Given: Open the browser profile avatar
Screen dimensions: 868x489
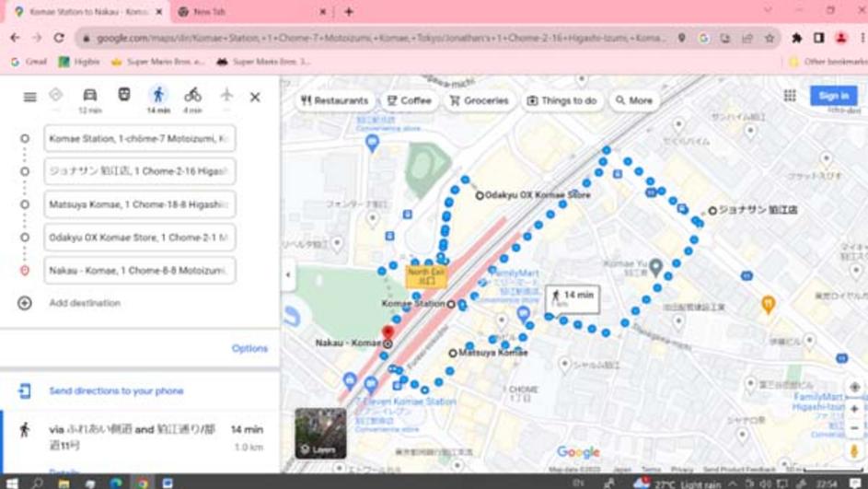Looking at the screenshot, I should click(841, 38).
